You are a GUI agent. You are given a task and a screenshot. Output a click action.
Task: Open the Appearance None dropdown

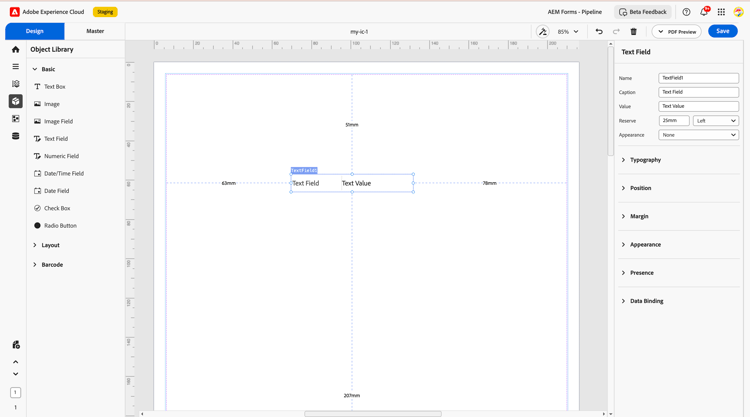click(698, 135)
